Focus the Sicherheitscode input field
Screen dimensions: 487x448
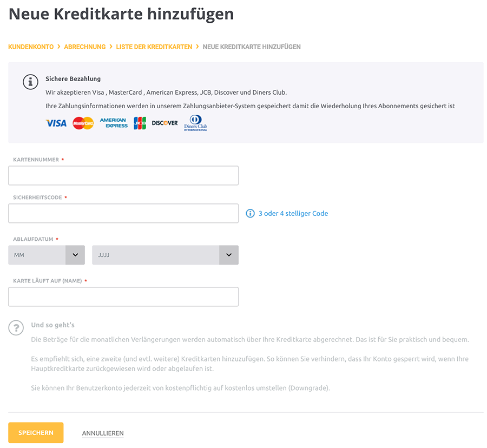123,213
